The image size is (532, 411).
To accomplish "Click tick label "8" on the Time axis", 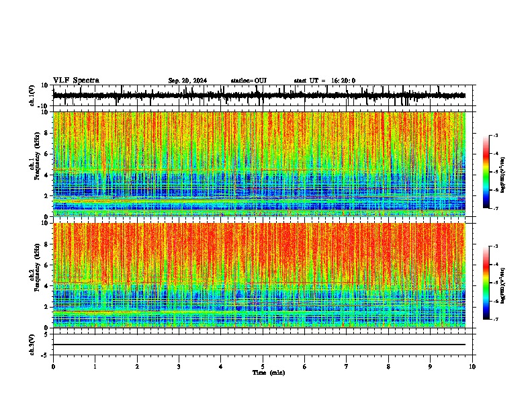I will click(x=388, y=367).
